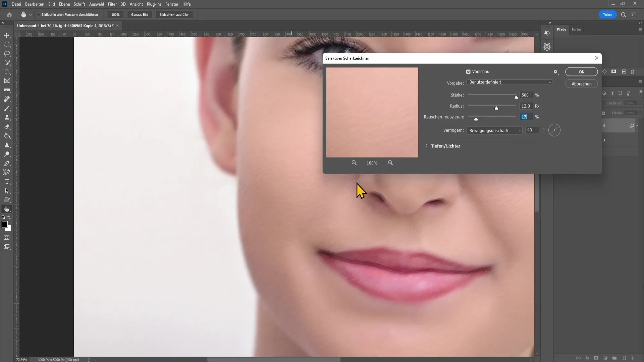Expand the toolbar double-arrow at top left
Screen dimensions: 644x362
click(x=3, y=22)
